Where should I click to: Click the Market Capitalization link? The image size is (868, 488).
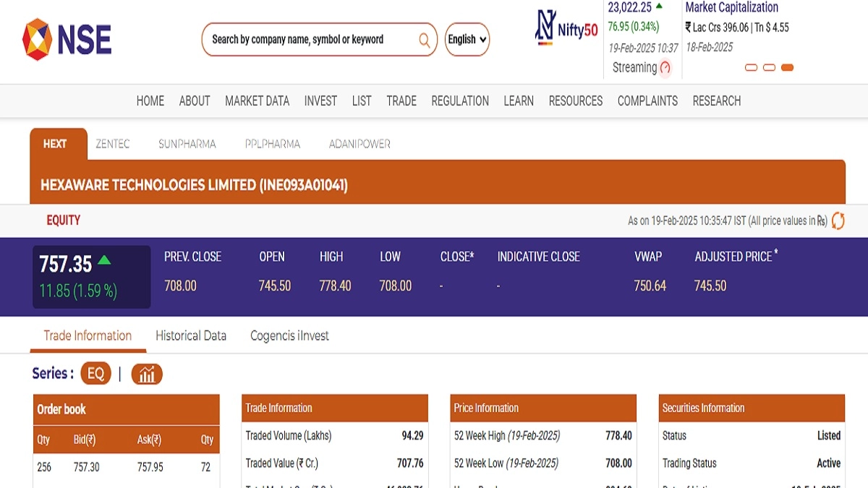coord(731,7)
